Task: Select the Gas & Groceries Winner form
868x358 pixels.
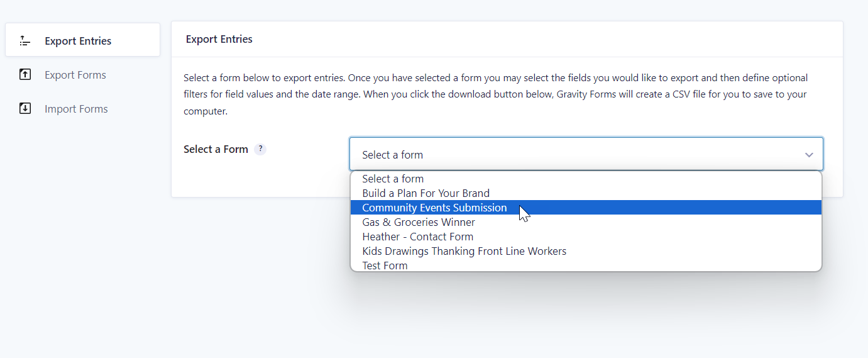Action: click(x=586, y=222)
